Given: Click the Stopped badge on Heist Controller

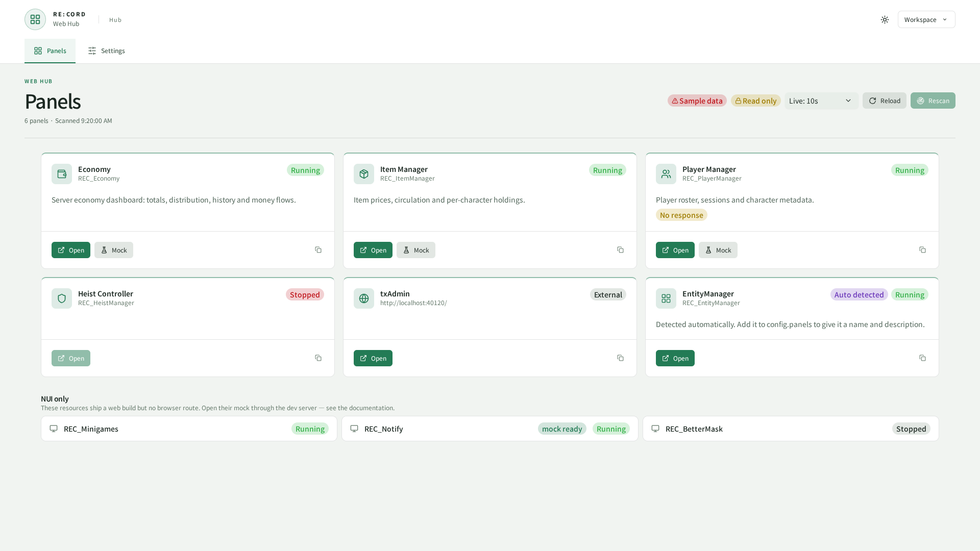Looking at the screenshot, I should pos(305,294).
